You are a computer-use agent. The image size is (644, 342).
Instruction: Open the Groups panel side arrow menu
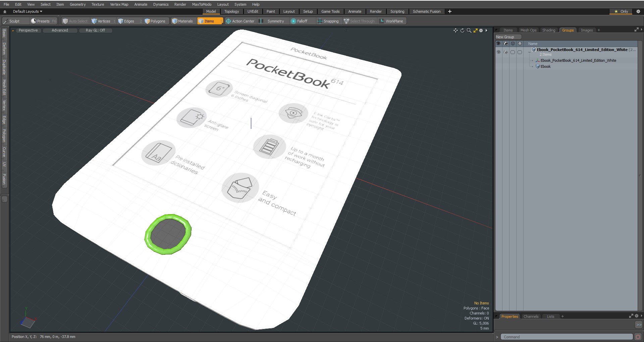(x=641, y=30)
